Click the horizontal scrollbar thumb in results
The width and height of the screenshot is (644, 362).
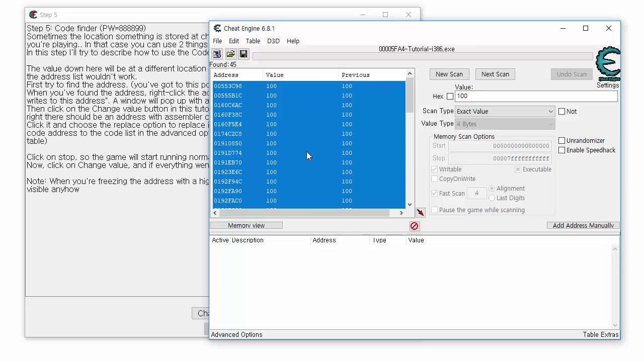(x=304, y=213)
